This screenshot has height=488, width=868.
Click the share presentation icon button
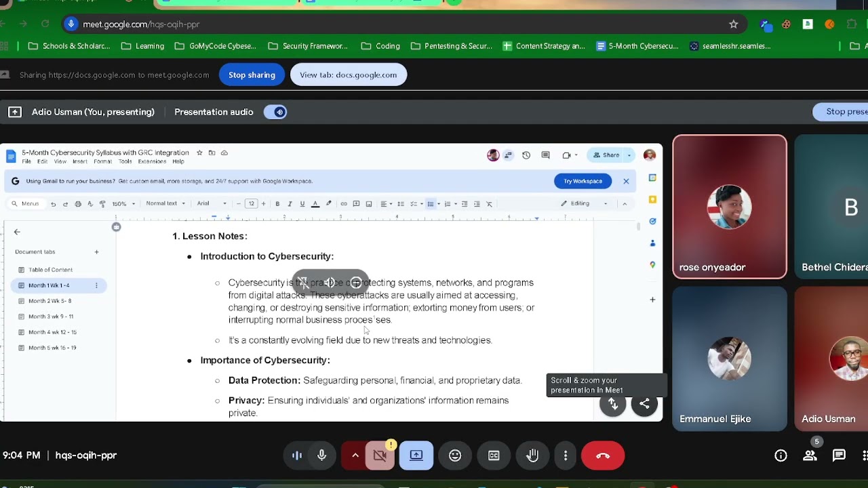[644, 404]
